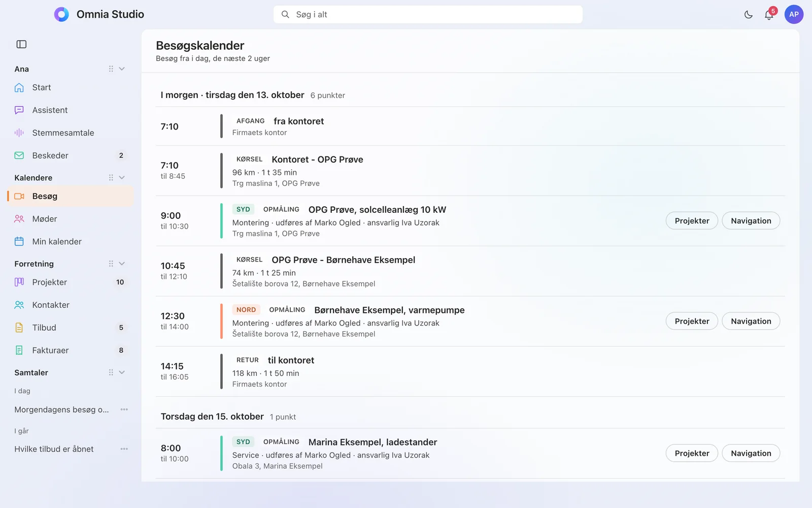Screen dimensions: 812x508
Task: Open Møder people icon
Action: 19,219
